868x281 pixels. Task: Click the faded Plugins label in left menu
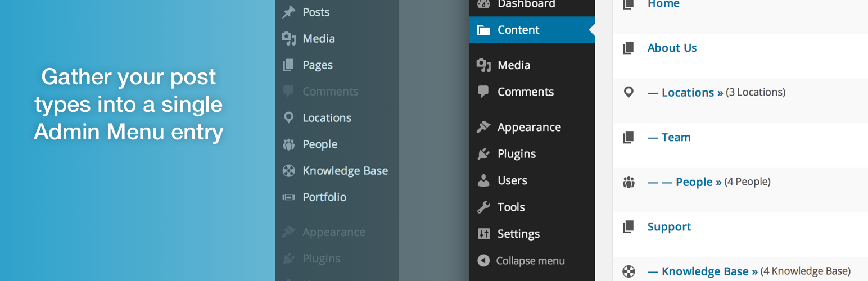322,259
